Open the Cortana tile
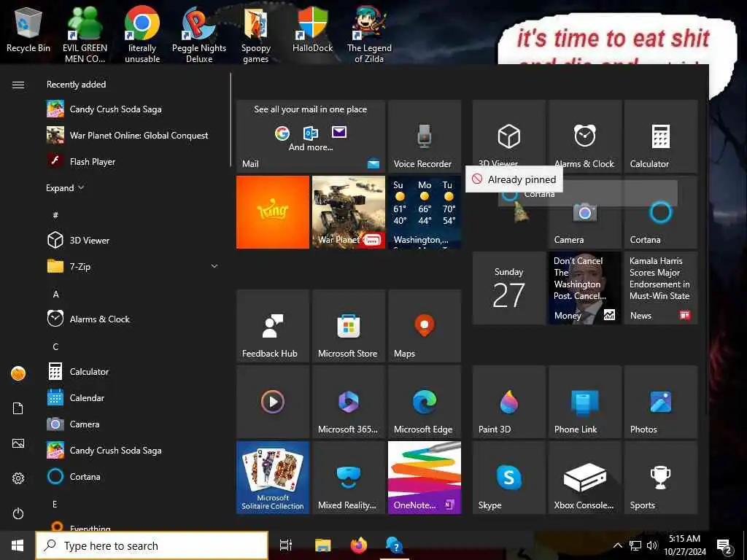747x560 pixels. (x=660, y=212)
